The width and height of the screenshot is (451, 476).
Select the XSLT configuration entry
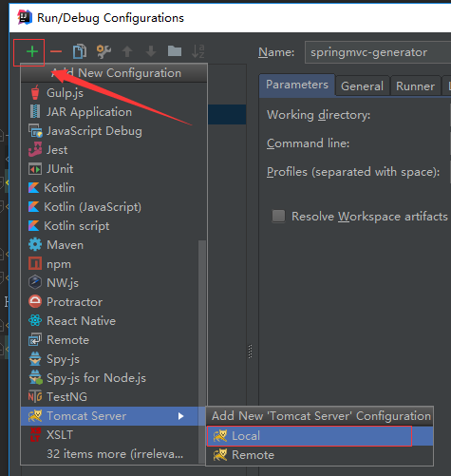tap(109, 435)
